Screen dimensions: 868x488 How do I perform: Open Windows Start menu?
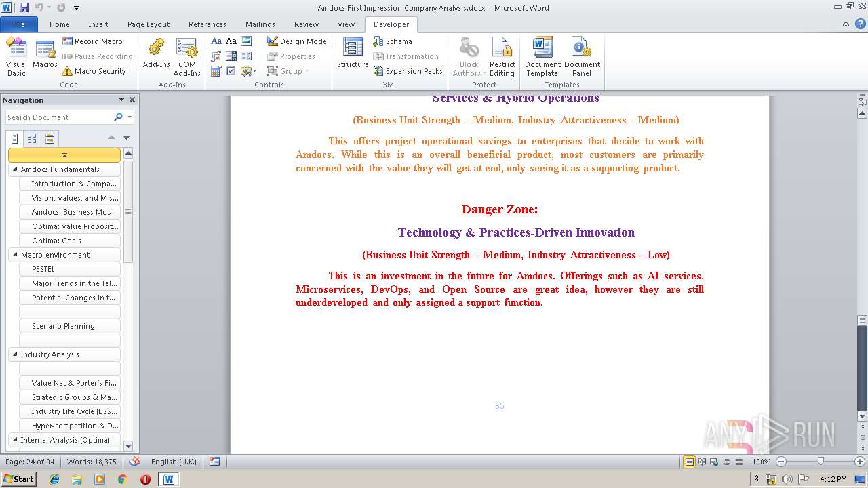[18, 479]
